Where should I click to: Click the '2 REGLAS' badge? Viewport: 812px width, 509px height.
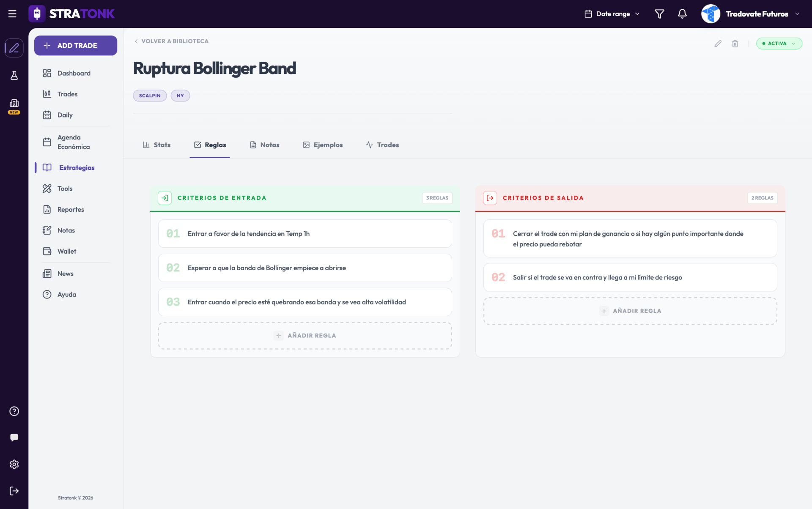coord(762,198)
